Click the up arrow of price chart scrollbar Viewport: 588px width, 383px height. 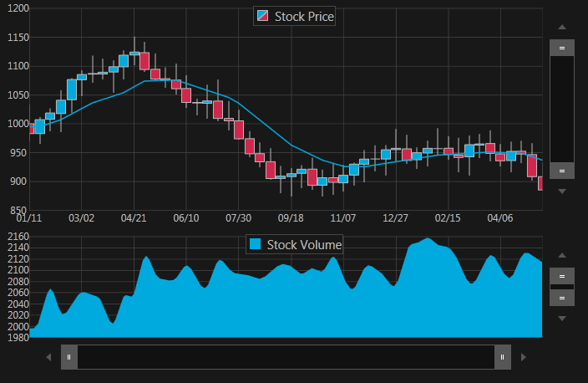pyautogui.click(x=561, y=27)
